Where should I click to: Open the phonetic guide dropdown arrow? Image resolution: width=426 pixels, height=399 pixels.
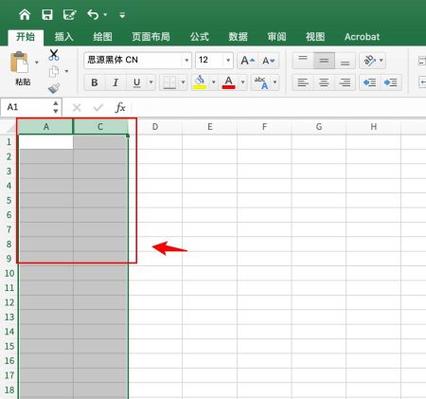pos(275,82)
